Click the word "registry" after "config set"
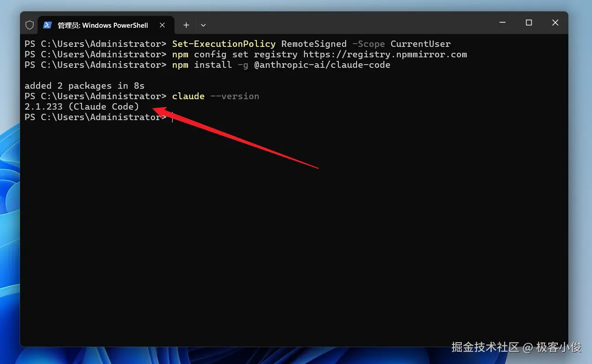 click(x=276, y=55)
